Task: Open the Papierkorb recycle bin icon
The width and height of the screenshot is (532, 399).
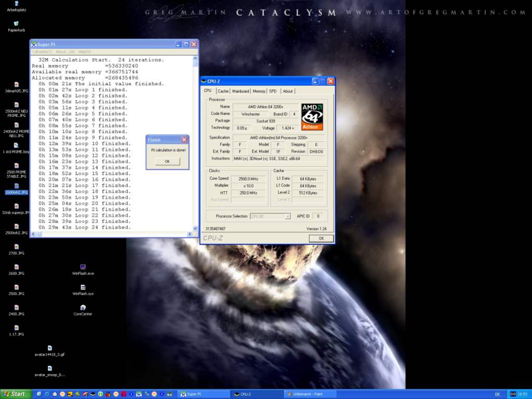Action: 16,26
